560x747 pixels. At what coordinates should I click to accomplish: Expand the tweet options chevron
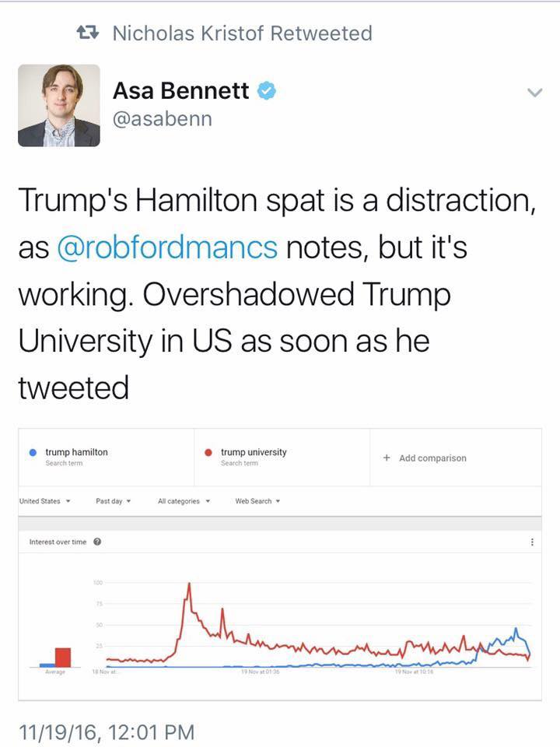(x=535, y=93)
